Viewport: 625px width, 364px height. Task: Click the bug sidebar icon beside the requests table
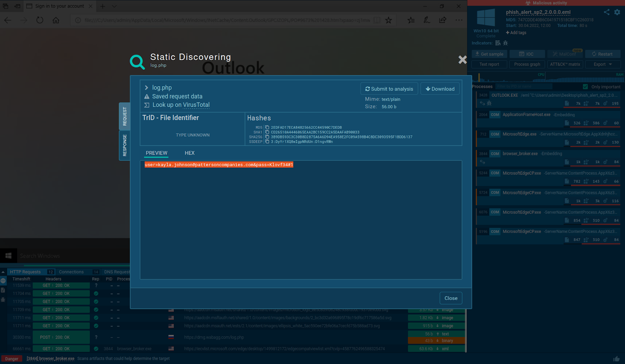[x=3, y=300]
